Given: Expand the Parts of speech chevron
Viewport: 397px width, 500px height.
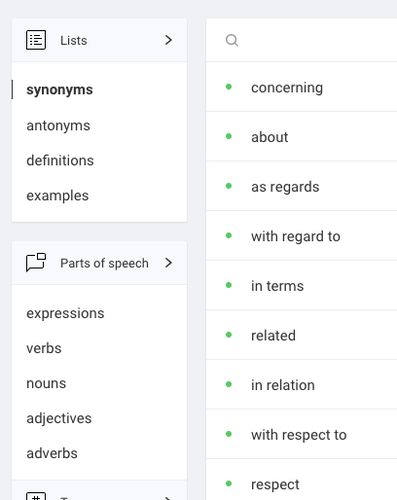Looking at the screenshot, I should 168,263.
